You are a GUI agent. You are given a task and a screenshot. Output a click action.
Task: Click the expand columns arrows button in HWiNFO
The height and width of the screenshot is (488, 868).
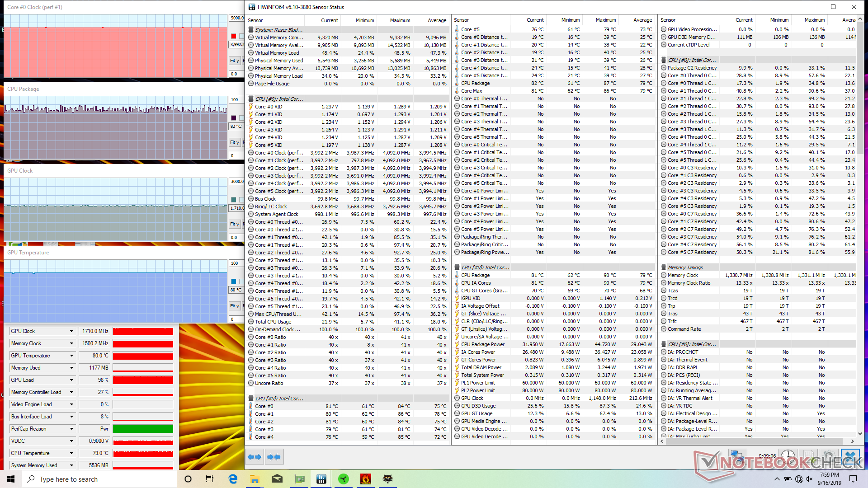255,457
